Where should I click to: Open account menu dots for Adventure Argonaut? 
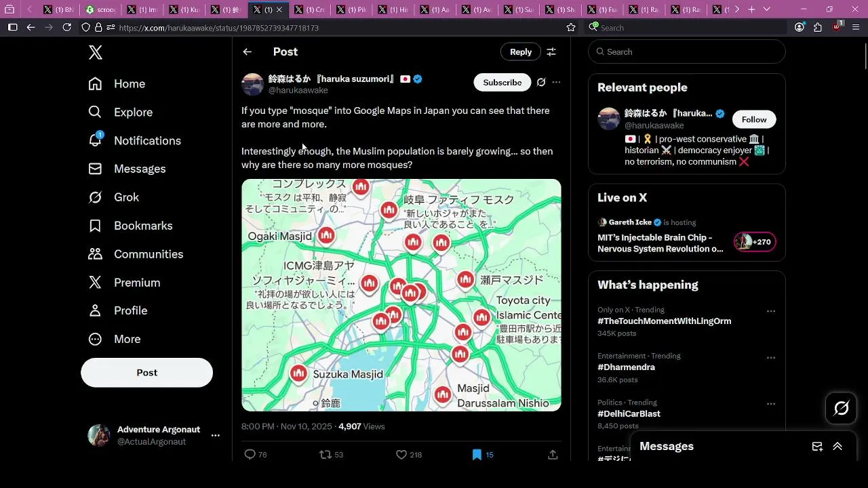[x=215, y=435]
